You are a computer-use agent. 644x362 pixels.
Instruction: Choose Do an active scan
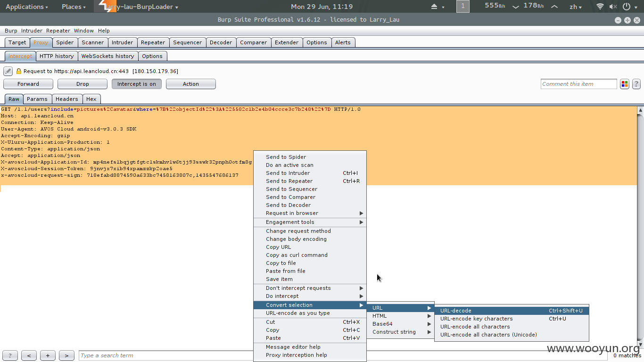[x=310, y=165]
